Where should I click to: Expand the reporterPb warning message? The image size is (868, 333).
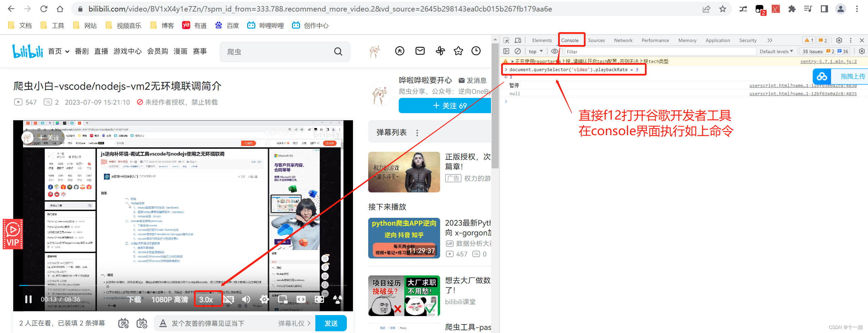pyautogui.click(x=513, y=61)
